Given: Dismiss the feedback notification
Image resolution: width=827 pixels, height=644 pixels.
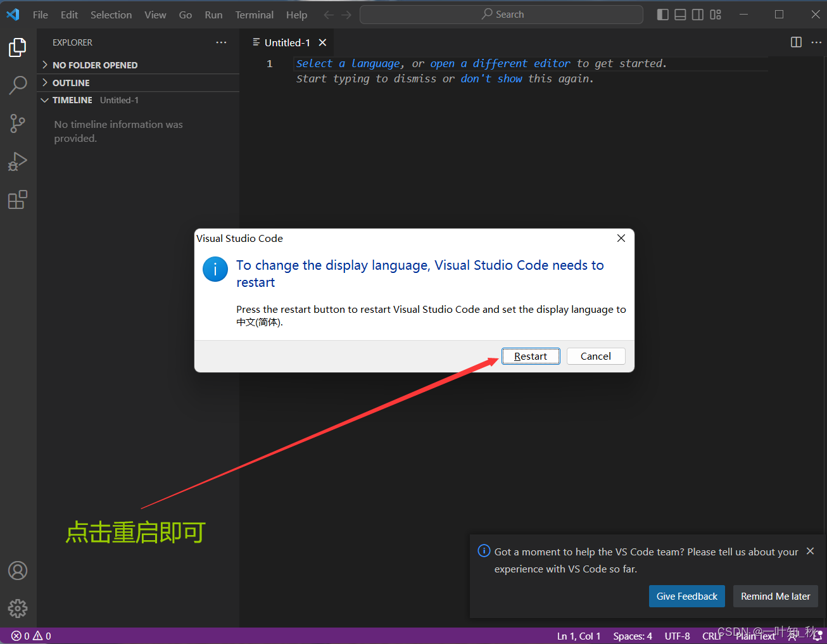Looking at the screenshot, I should 810,552.
